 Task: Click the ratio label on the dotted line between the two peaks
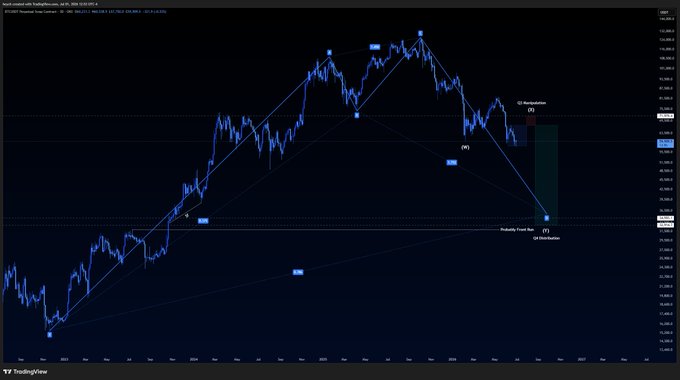[x=375, y=47]
